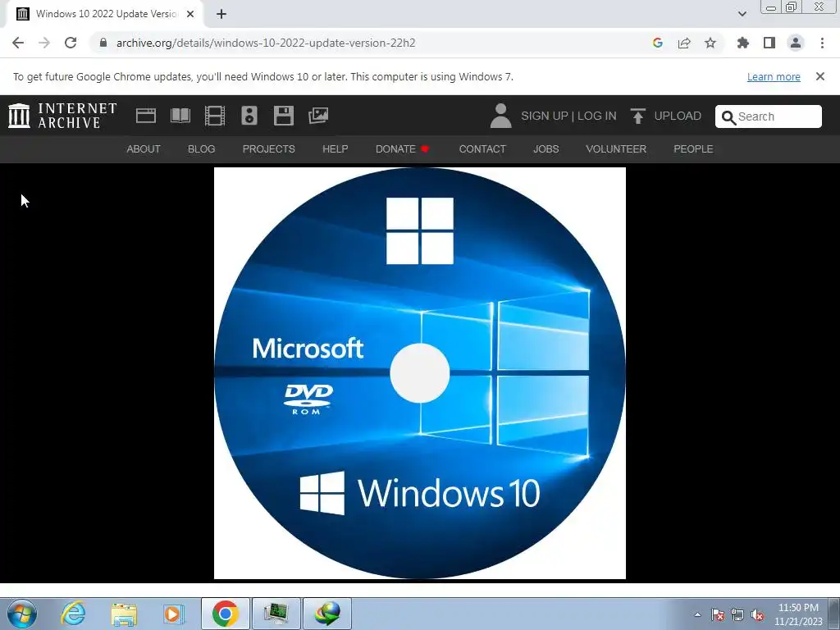
Task: Open the JOBS menu item
Action: coord(546,149)
